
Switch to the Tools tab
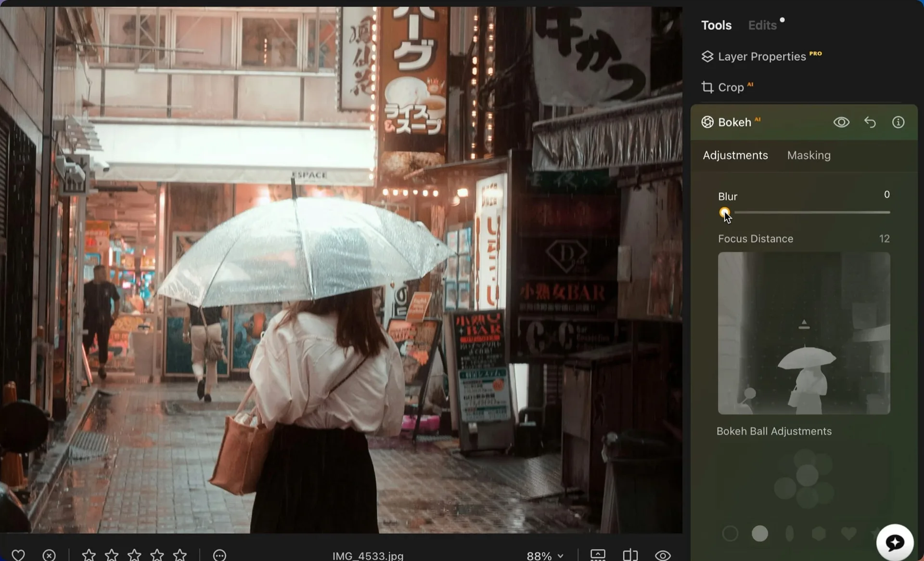[716, 25]
